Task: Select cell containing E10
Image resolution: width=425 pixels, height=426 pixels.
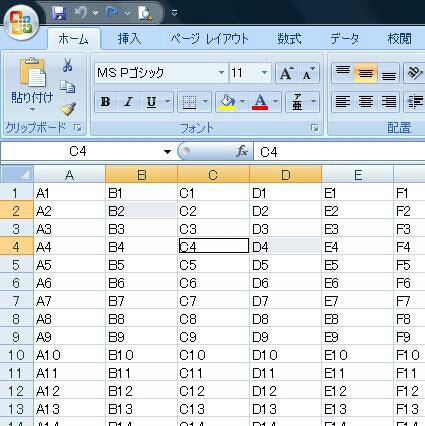Action: click(x=358, y=355)
